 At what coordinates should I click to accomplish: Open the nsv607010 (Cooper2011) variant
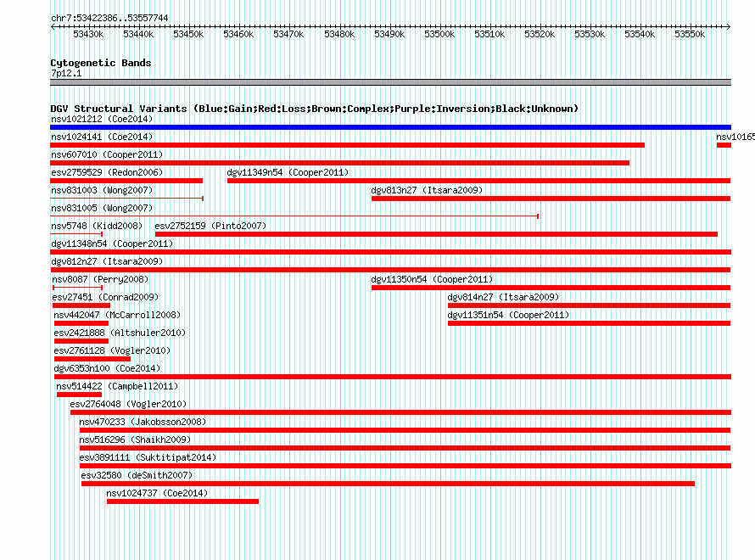coord(107,154)
